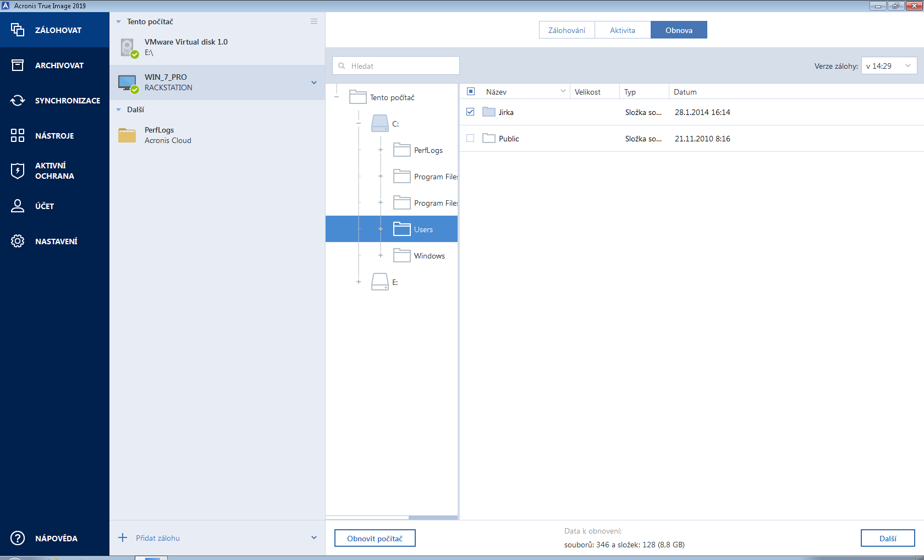
Task: Open the Archivovat section icon
Action: point(18,65)
